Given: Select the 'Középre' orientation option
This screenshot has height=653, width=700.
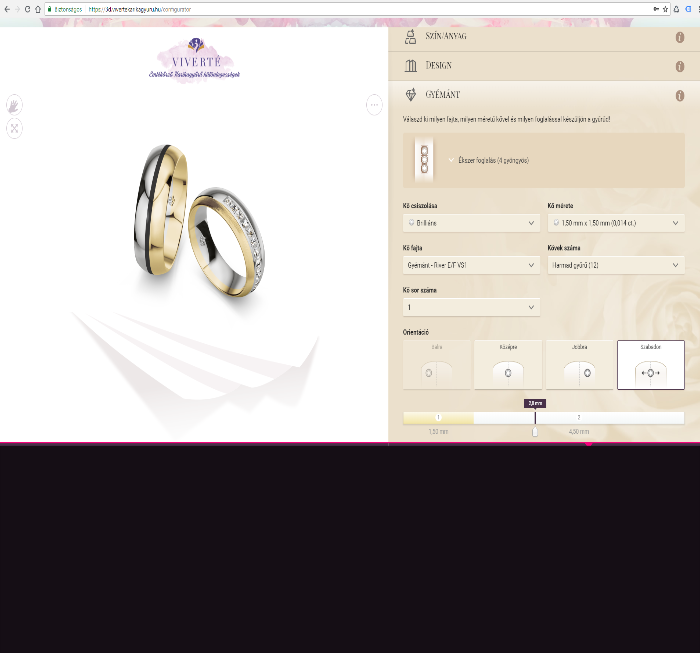Looking at the screenshot, I should (507, 364).
